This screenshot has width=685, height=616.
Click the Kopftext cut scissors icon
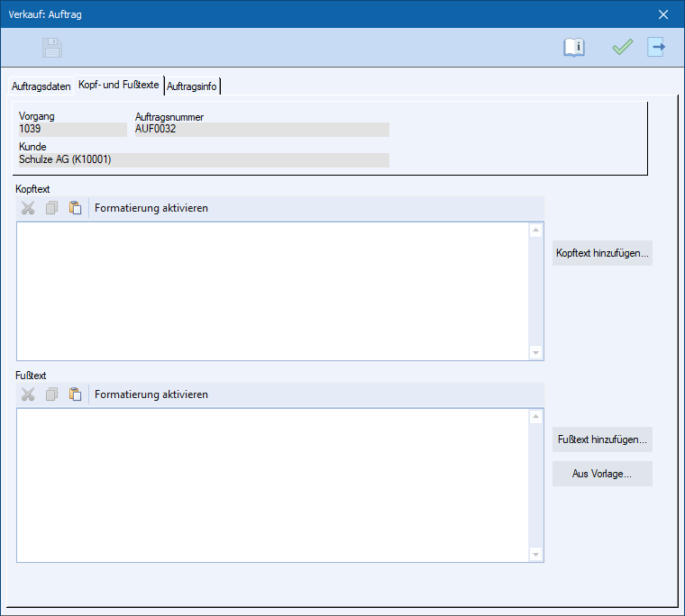[28, 208]
